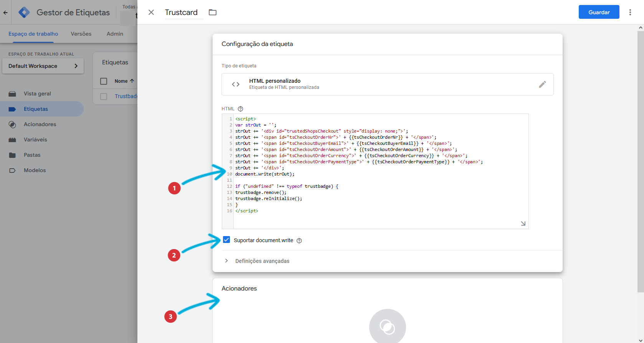Open the three-dot more actions menu
Image resolution: width=644 pixels, height=343 pixels.
tap(630, 12)
